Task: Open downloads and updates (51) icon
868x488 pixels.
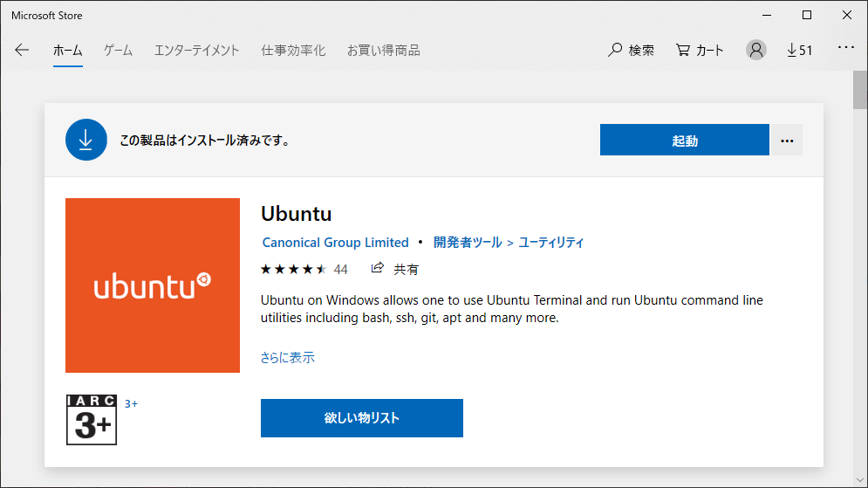Action: [799, 51]
